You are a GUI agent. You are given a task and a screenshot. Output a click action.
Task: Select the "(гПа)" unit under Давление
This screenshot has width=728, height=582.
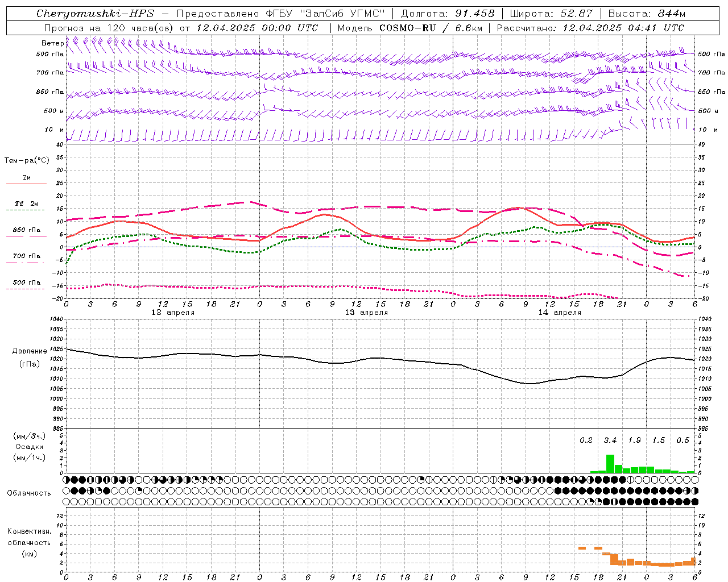pyautogui.click(x=30, y=364)
